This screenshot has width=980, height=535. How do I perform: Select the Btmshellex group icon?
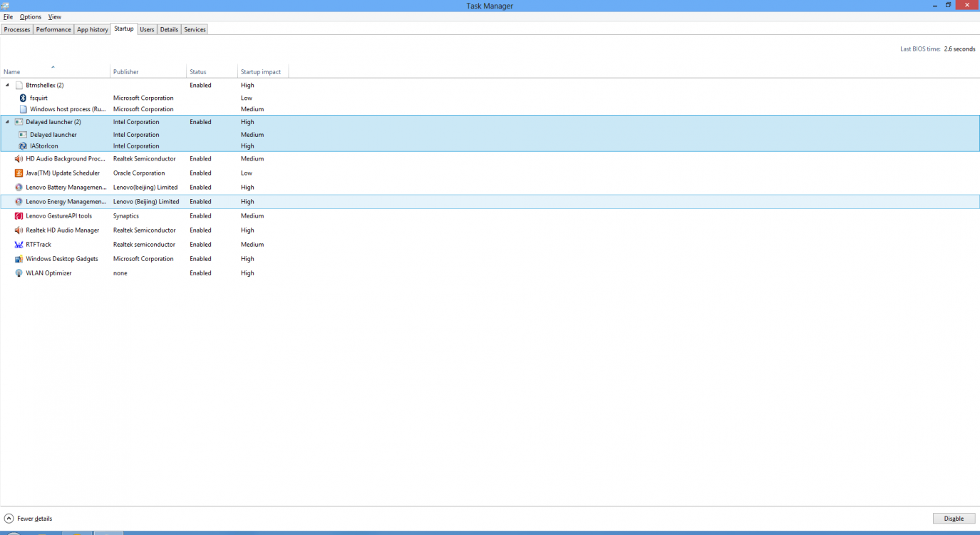click(19, 85)
